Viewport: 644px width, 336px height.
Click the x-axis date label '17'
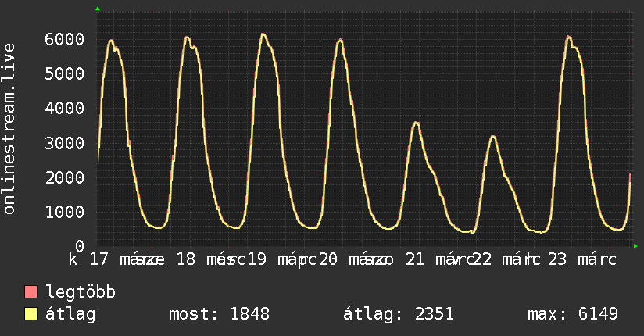98,259
